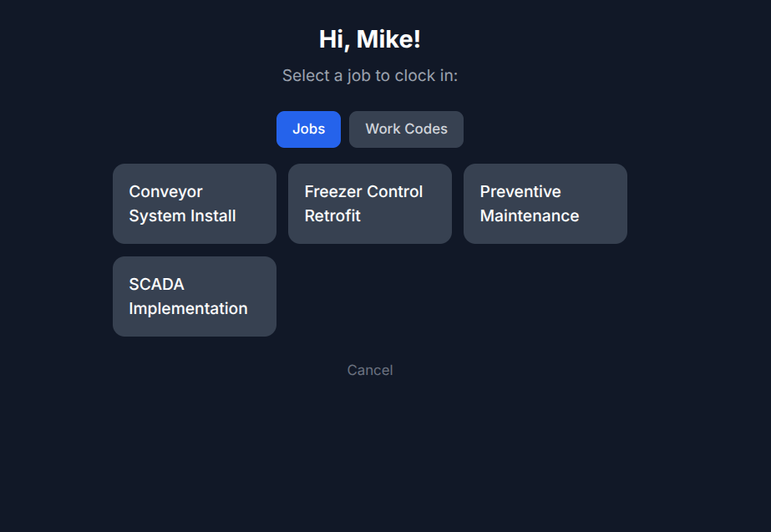This screenshot has height=532, width=771.
Task: Clock in for Preventive Maintenance
Action: (x=545, y=204)
